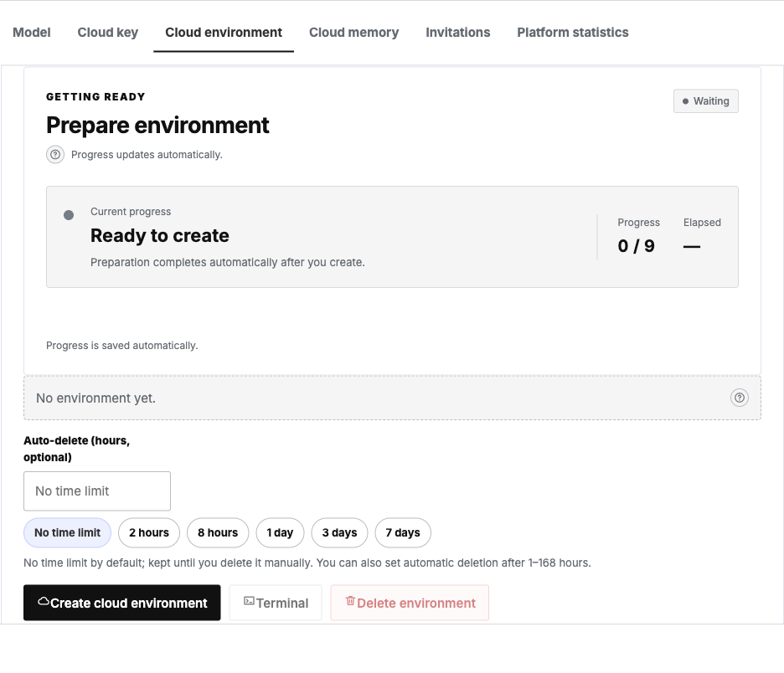Click the No environment yet text
Image resolution: width=784 pixels, height=673 pixels.
pos(96,398)
